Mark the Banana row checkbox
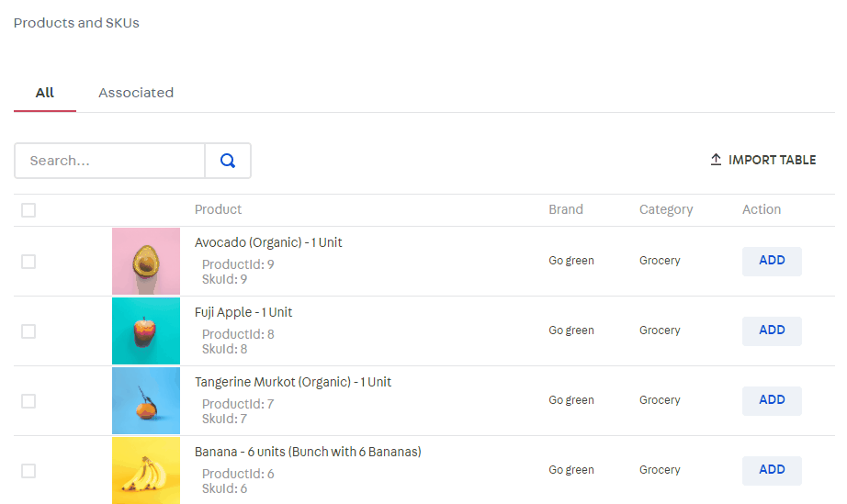 click(x=28, y=471)
